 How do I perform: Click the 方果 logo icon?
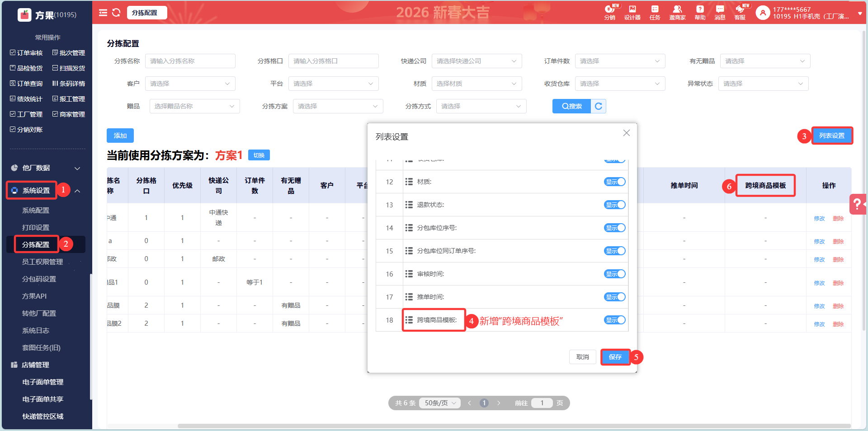point(24,15)
